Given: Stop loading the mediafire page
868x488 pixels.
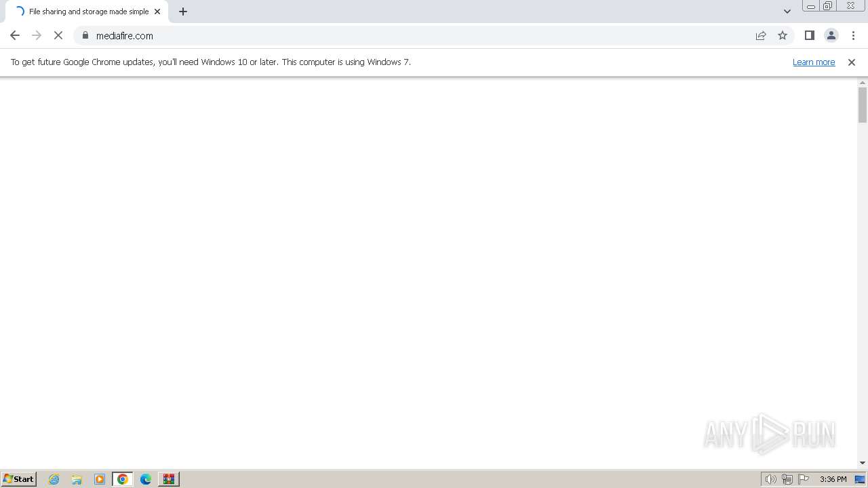Looking at the screenshot, I should (x=58, y=36).
